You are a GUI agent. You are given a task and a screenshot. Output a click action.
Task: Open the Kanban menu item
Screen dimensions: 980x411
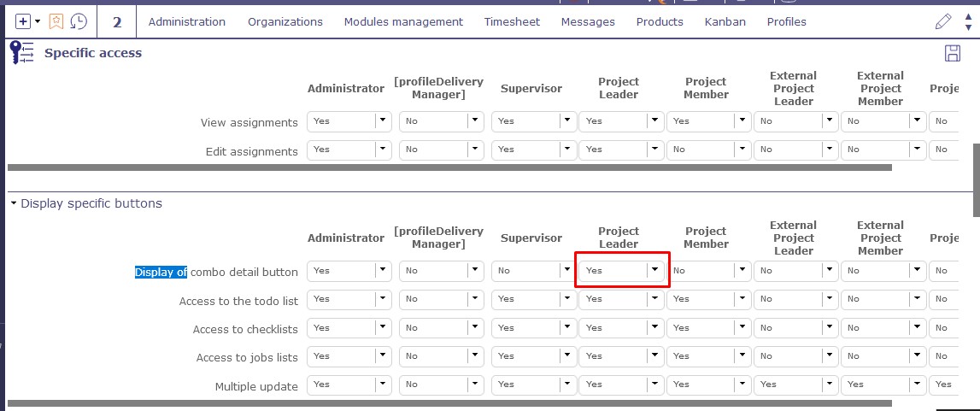[725, 21]
